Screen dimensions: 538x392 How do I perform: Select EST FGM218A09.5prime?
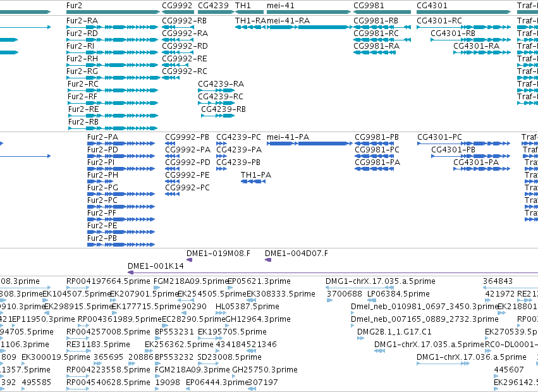191,281
